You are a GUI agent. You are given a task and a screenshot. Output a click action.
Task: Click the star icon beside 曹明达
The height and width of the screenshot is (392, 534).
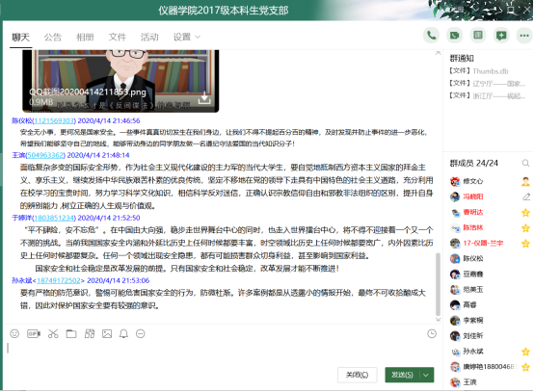[x=526, y=213]
